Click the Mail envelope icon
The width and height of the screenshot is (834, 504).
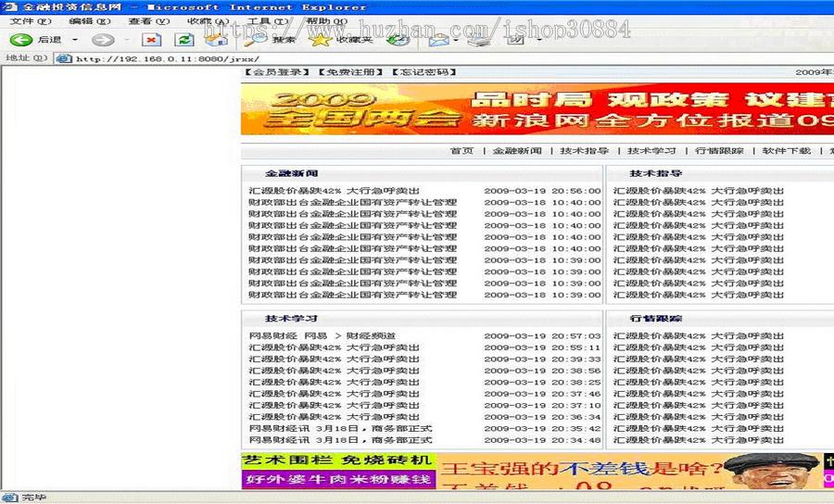click(x=438, y=40)
